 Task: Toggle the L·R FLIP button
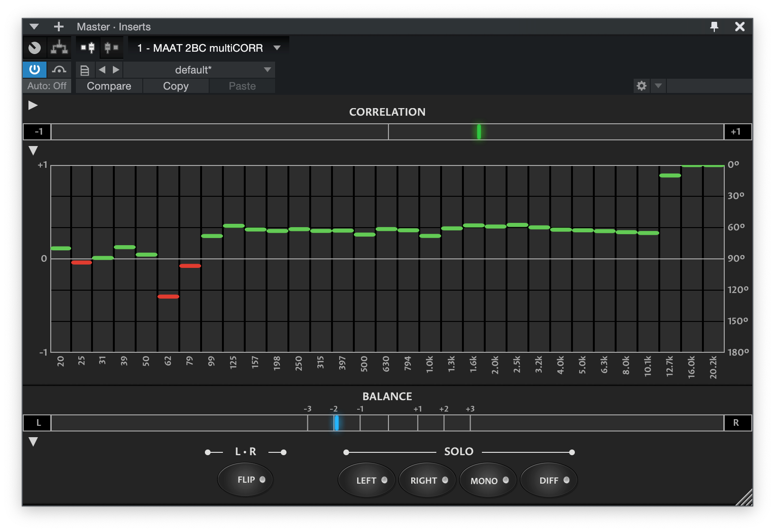[x=246, y=480]
